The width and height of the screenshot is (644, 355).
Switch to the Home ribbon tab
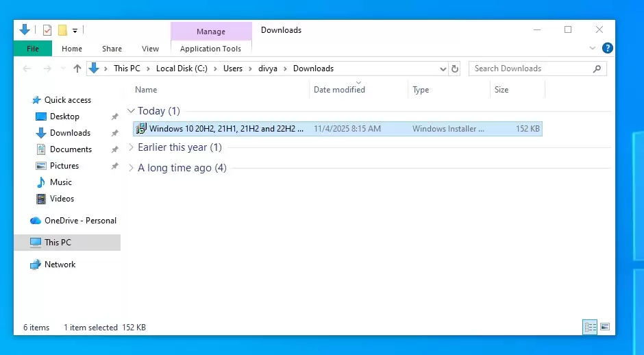tap(72, 49)
